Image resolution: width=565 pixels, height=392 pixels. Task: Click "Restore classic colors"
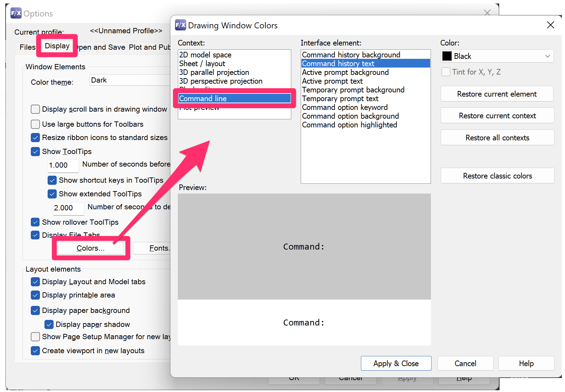[497, 175]
